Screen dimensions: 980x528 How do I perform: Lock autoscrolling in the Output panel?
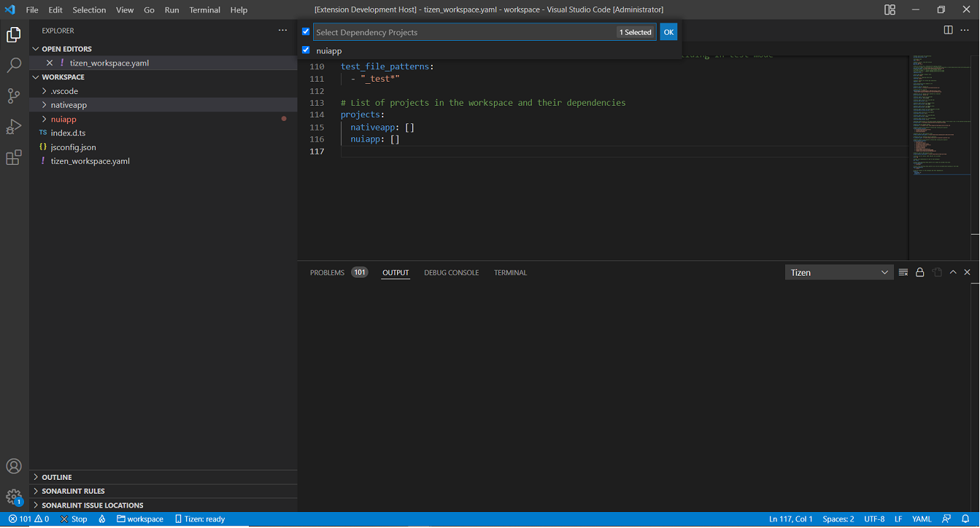click(x=919, y=272)
